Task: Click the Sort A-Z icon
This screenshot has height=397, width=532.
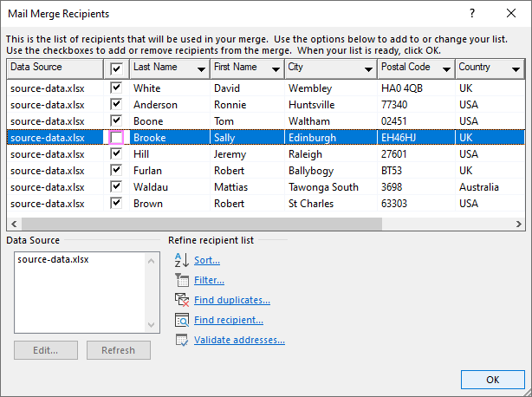Action: [182, 260]
